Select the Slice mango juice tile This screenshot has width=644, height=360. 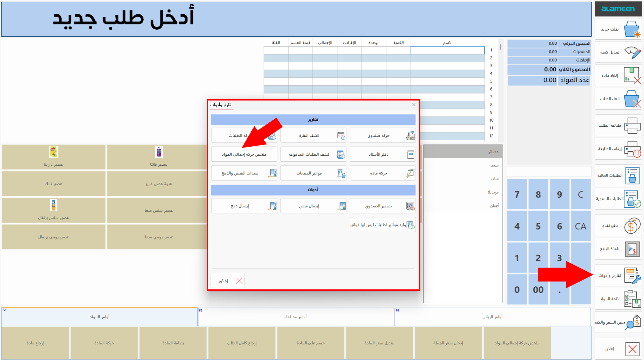[x=157, y=210]
